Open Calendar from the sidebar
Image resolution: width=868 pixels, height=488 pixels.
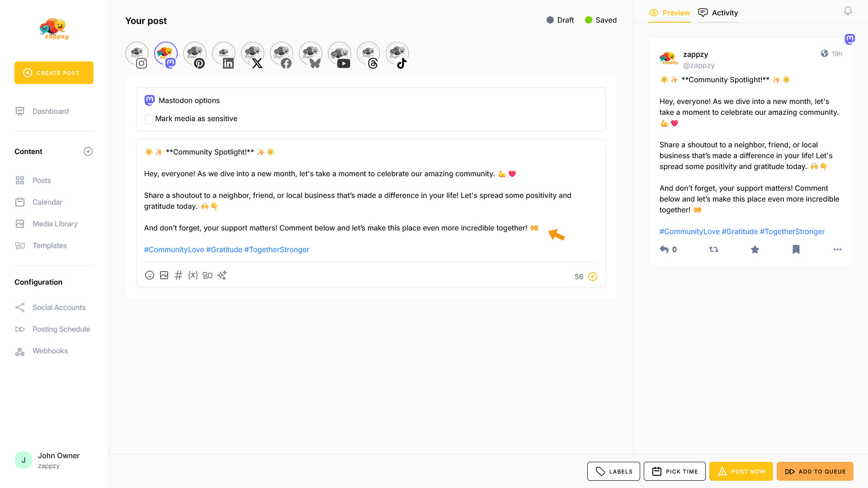(47, 202)
